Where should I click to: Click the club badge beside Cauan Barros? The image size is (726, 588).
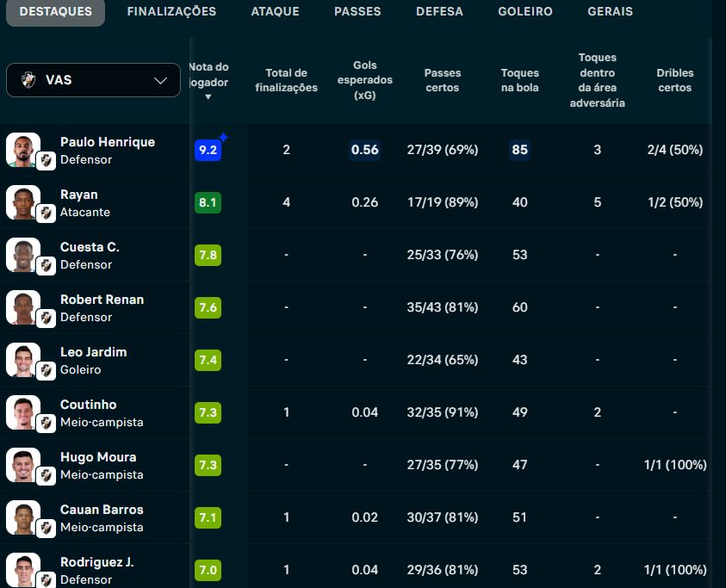[x=47, y=529]
